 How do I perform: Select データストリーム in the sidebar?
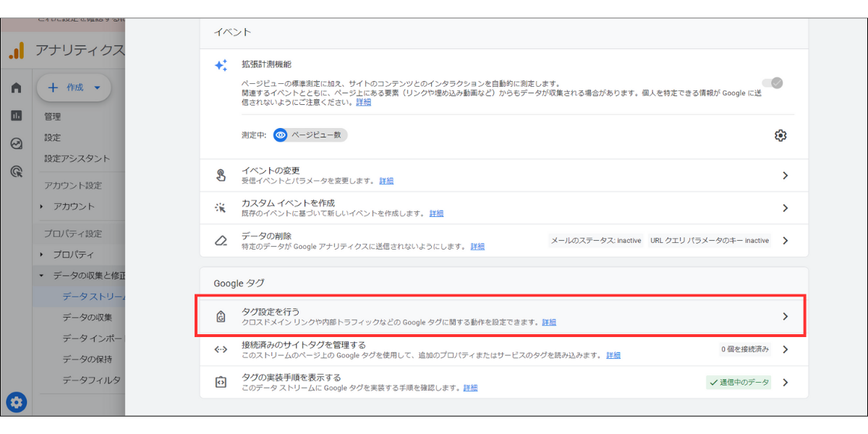pos(94,297)
